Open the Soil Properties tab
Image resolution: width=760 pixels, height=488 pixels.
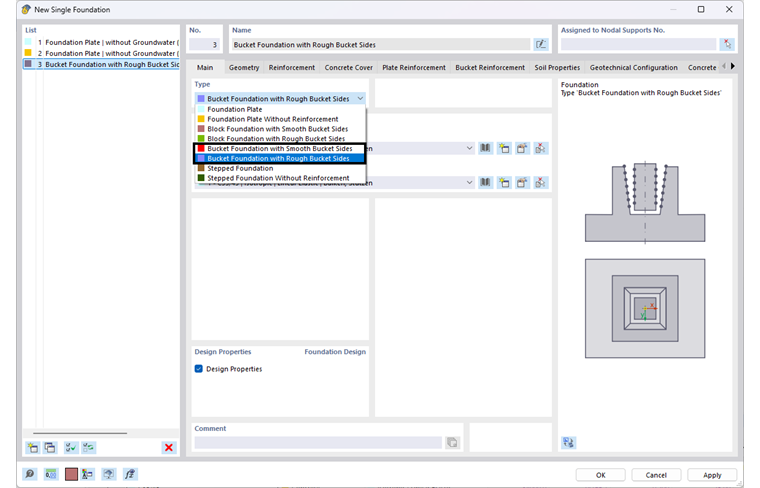tap(557, 67)
